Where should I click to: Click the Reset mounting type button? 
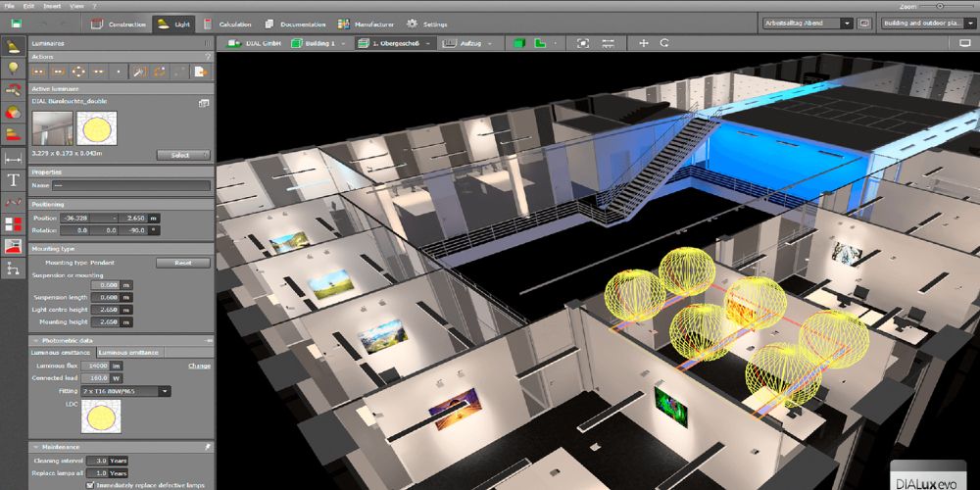point(183,263)
